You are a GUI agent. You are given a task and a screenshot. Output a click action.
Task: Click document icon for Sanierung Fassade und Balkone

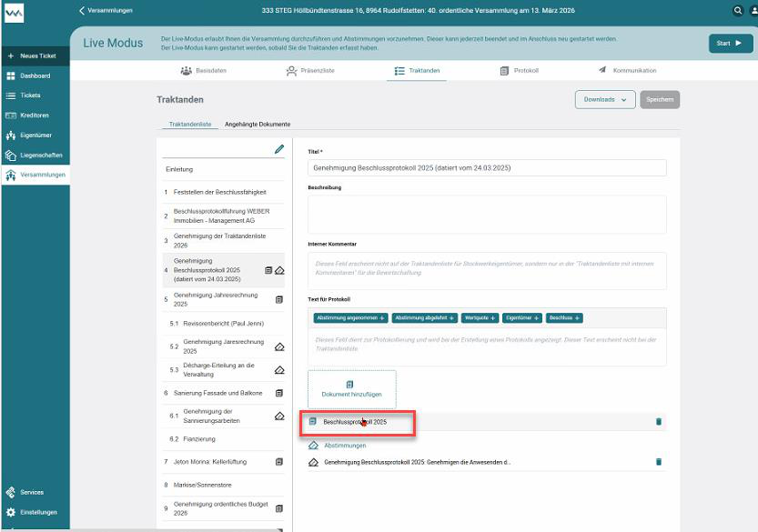click(x=279, y=393)
